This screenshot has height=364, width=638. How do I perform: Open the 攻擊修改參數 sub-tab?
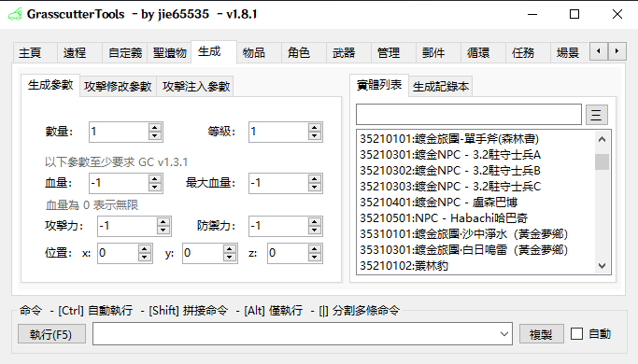[x=118, y=86]
